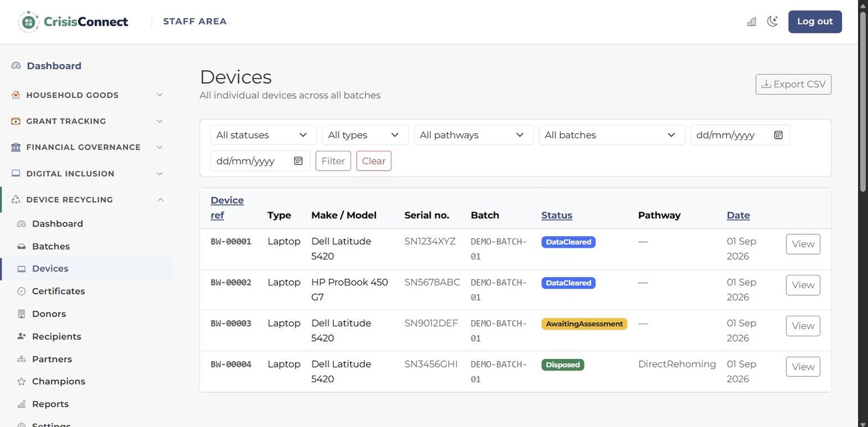Expand the Household Goods chevron

160,95
